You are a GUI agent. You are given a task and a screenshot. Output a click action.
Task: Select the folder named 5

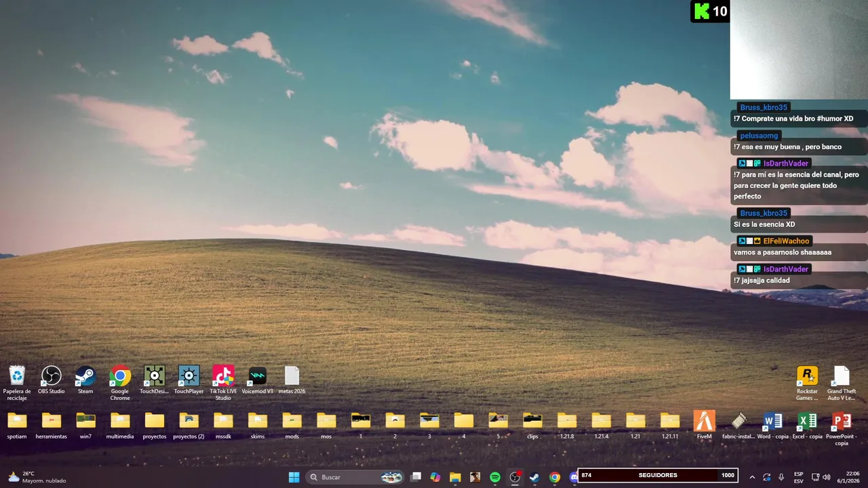(x=498, y=426)
